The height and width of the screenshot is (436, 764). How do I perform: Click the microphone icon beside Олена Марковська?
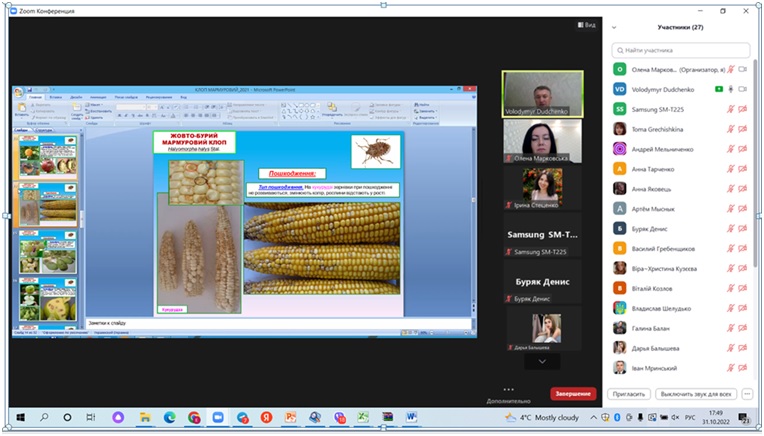pos(731,69)
